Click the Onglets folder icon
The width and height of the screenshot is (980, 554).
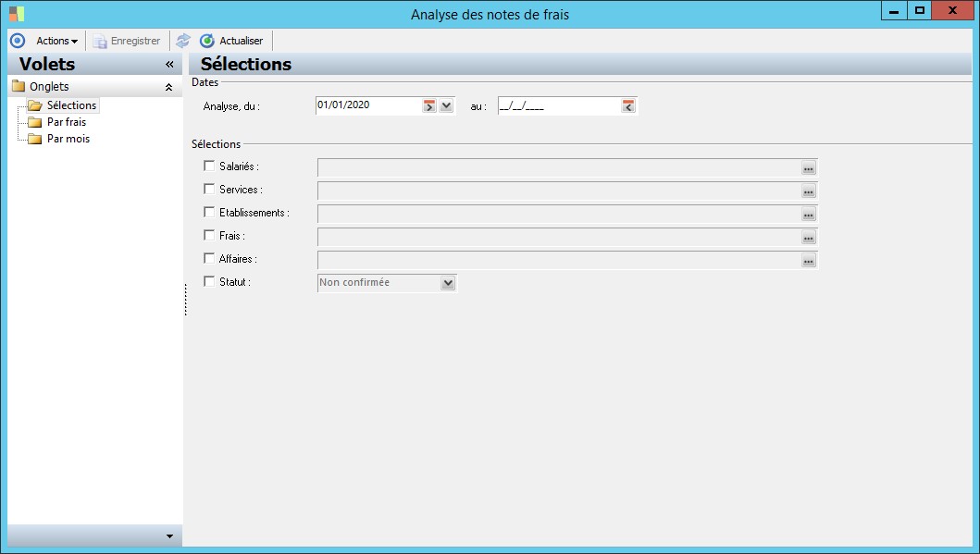click(19, 86)
